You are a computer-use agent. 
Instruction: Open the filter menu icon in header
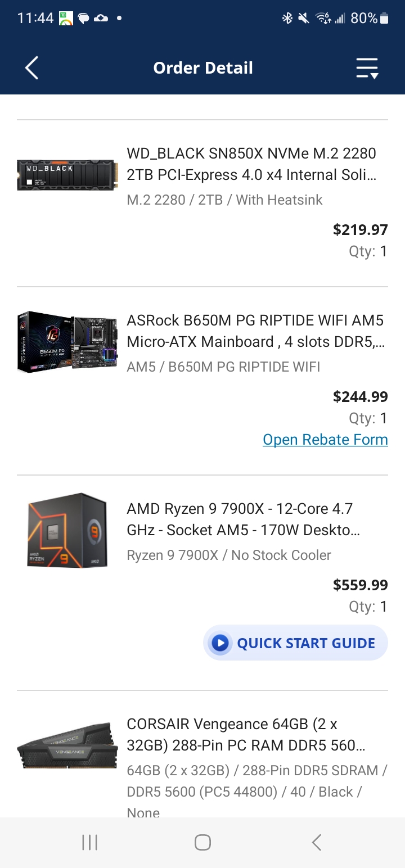(x=367, y=68)
